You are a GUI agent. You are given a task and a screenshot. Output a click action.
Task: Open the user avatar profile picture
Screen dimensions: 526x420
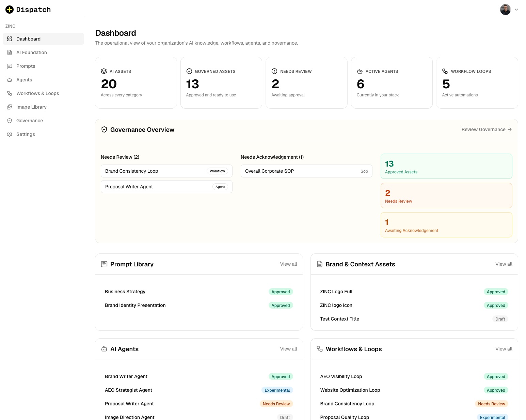coord(505,10)
